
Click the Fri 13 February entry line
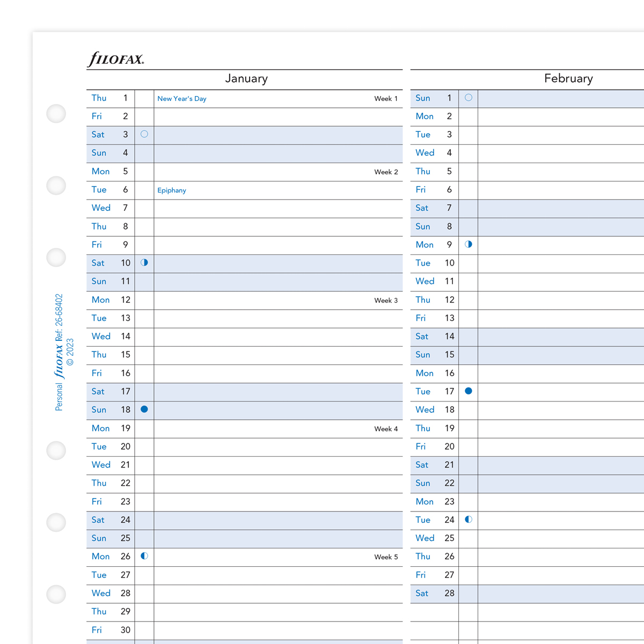560,319
